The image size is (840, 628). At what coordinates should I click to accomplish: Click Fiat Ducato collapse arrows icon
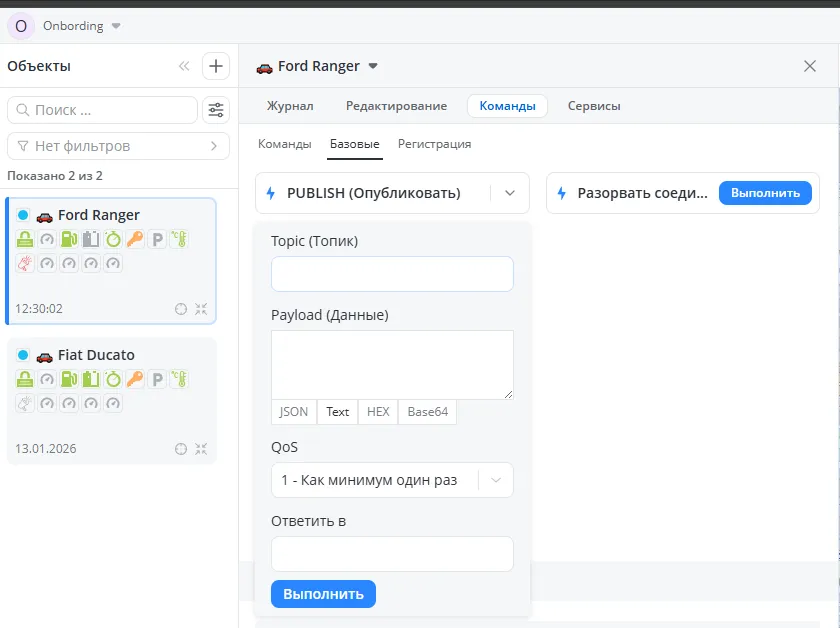201,449
